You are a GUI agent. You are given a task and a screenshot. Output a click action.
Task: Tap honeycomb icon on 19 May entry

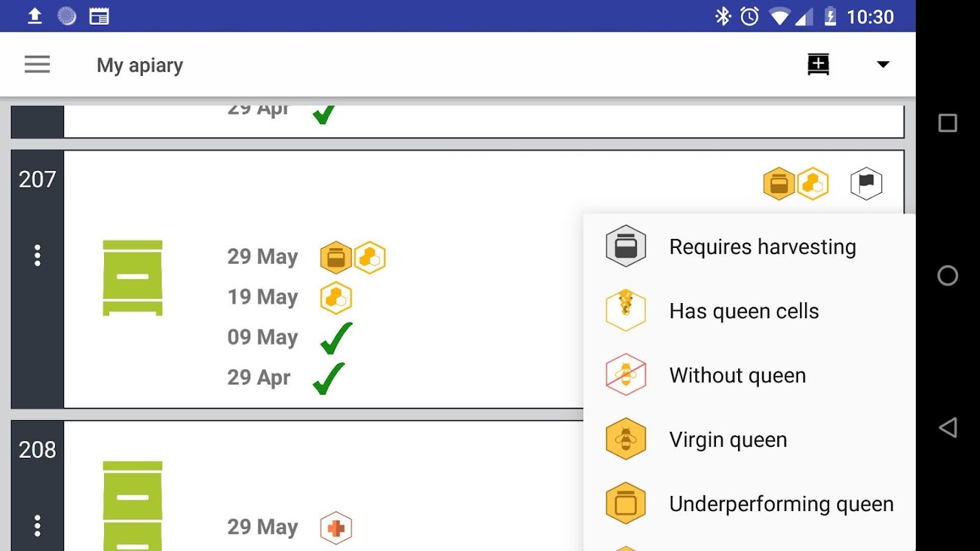click(x=336, y=298)
